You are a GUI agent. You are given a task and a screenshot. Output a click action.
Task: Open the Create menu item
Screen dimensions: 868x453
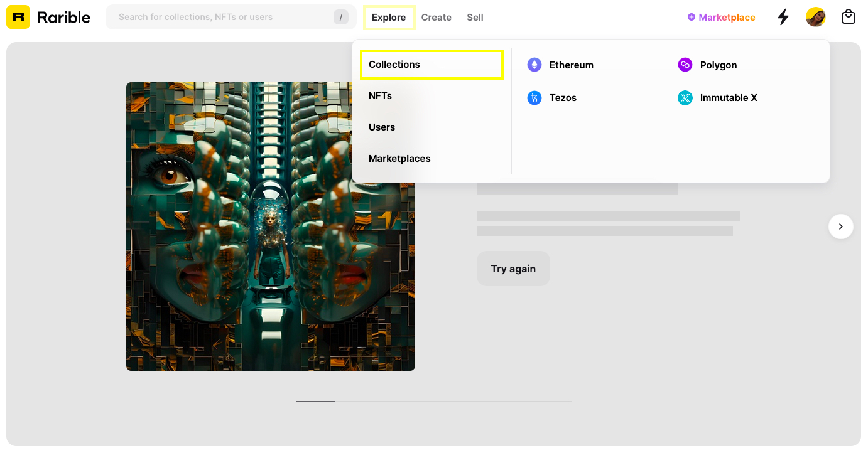pyautogui.click(x=437, y=18)
